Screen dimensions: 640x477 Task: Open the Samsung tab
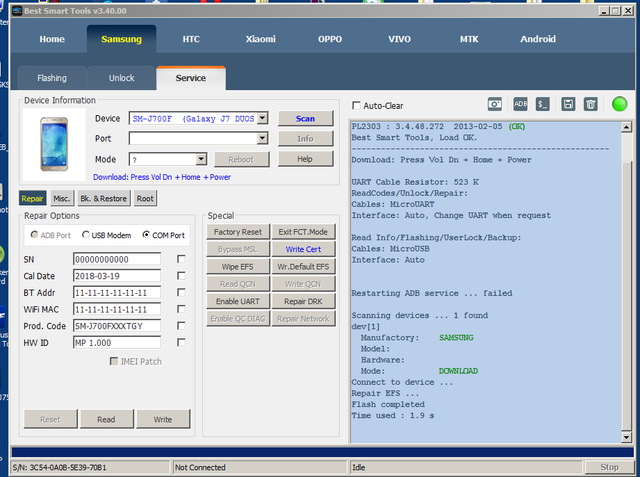click(121, 39)
